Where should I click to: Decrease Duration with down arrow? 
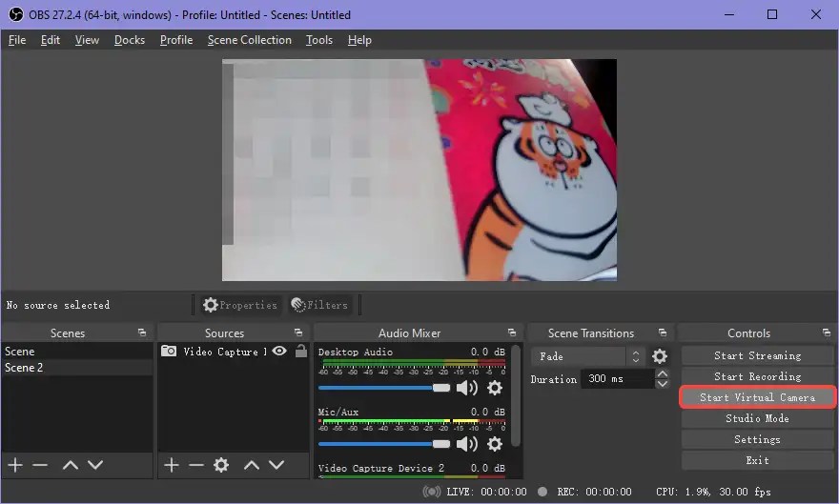[x=662, y=384]
